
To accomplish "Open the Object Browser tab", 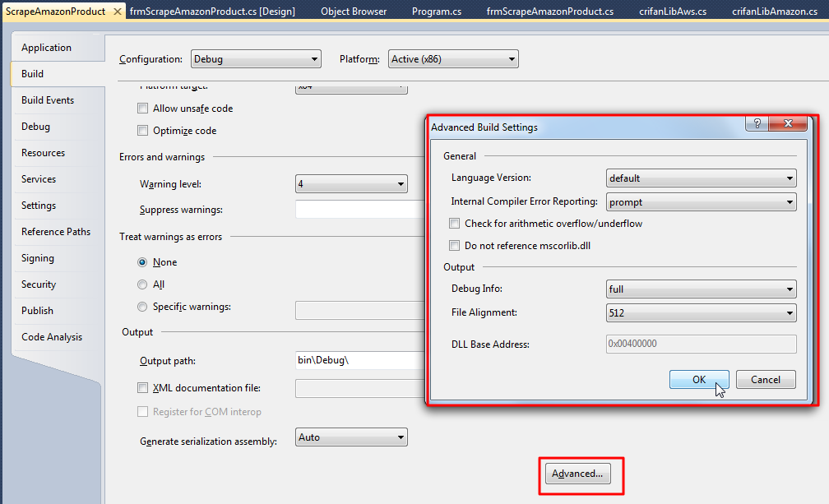I will point(354,11).
